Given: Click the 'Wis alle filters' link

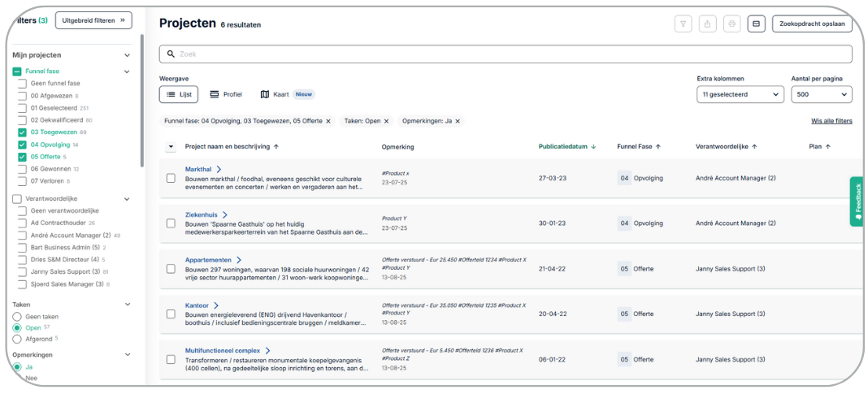Looking at the screenshot, I should (x=831, y=121).
